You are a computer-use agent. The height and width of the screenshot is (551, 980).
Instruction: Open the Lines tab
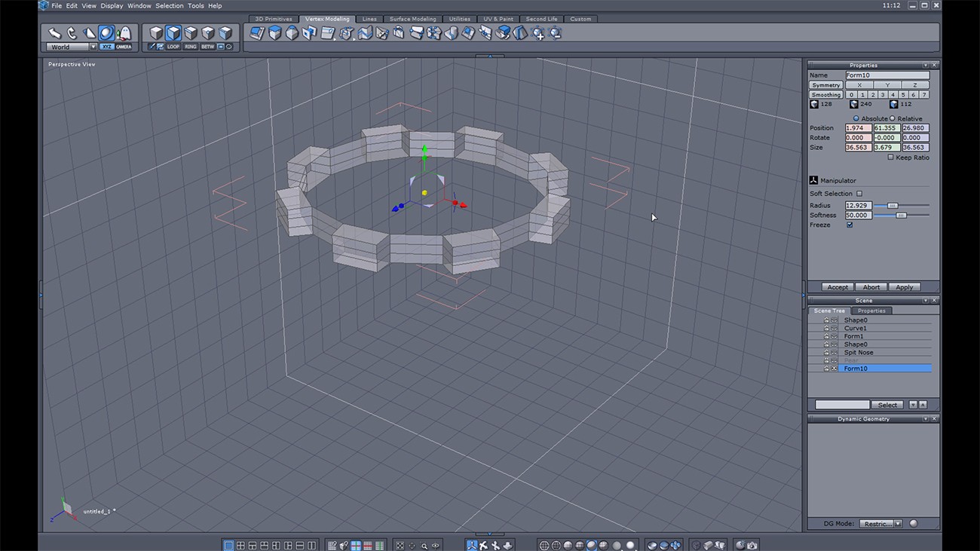[x=369, y=19]
